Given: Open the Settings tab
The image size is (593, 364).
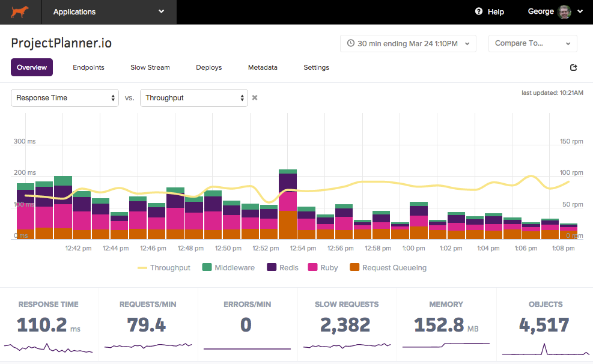Looking at the screenshot, I should pyautogui.click(x=316, y=67).
